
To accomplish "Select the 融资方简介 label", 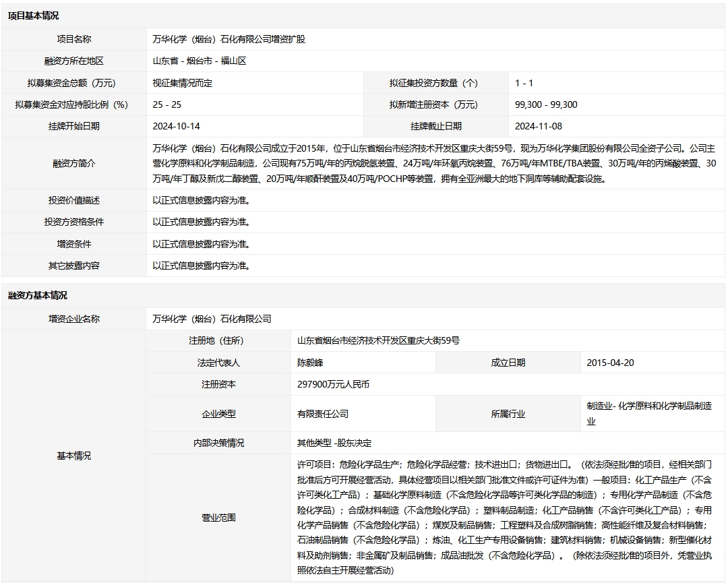I will point(74,163).
